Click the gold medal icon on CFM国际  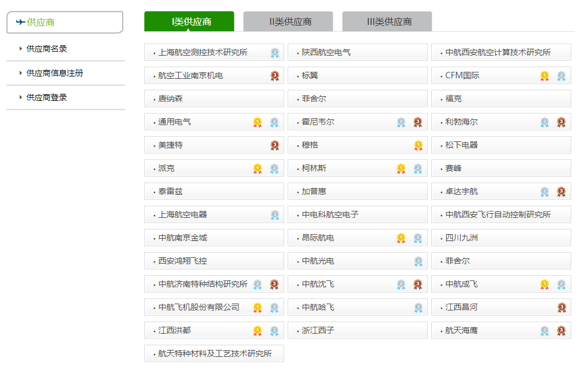pos(545,76)
